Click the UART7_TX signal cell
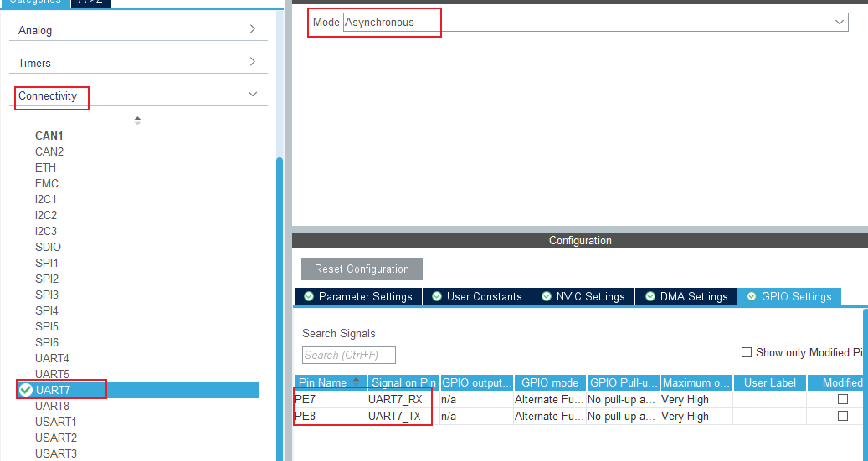The image size is (868, 461). [403, 416]
